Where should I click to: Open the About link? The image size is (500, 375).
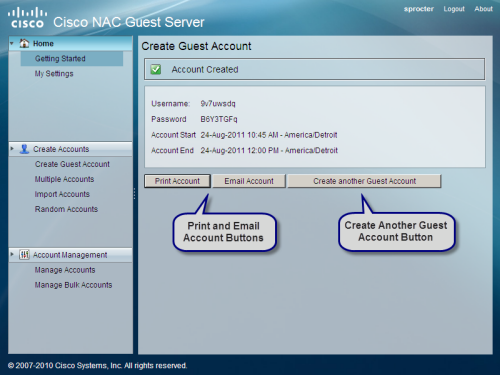tap(483, 9)
